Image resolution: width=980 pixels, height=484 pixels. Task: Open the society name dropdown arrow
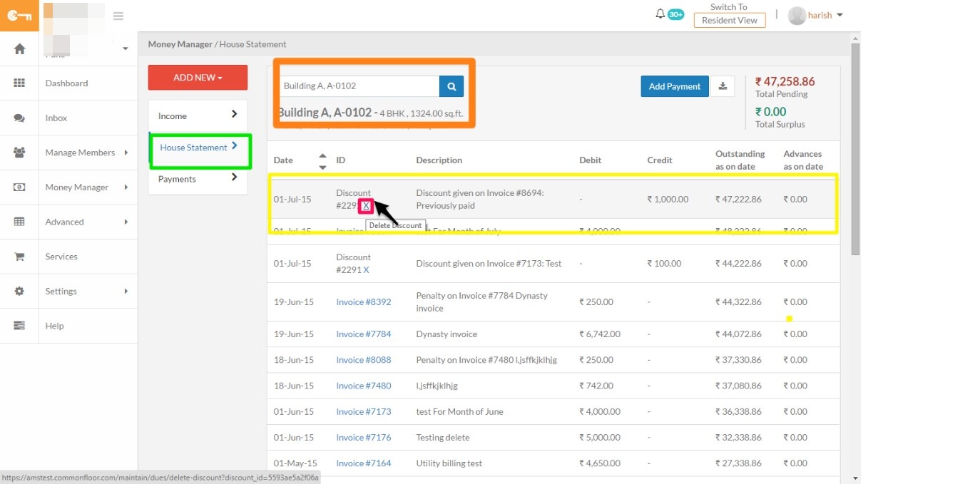[x=126, y=49]
